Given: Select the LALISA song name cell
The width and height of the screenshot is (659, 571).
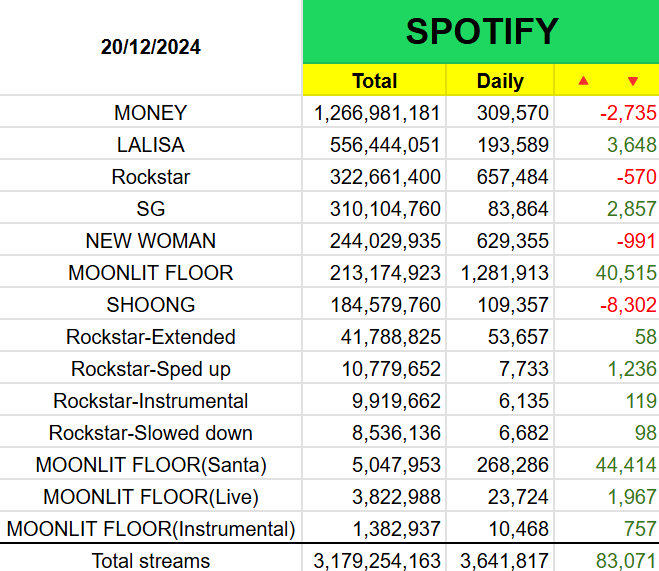Looking at the screenshot, I should (x=150, y=145).
